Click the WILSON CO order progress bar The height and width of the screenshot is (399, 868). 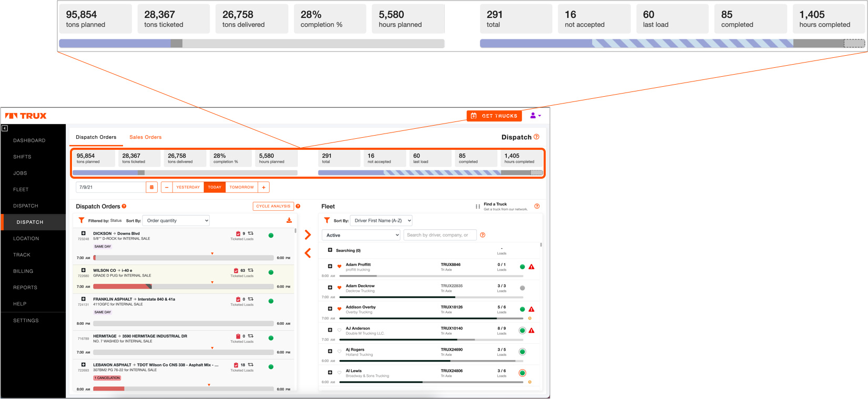[183, 287]
